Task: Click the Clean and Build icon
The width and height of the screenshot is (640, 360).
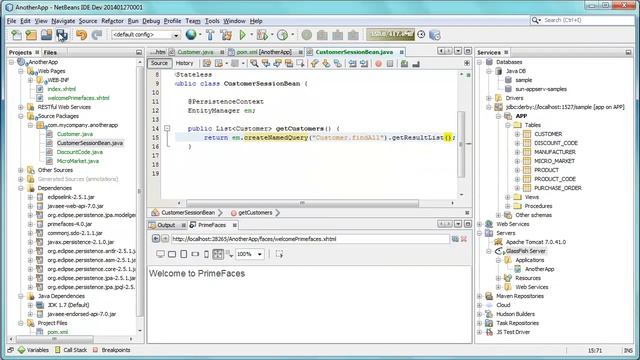Action: (226, 35)
